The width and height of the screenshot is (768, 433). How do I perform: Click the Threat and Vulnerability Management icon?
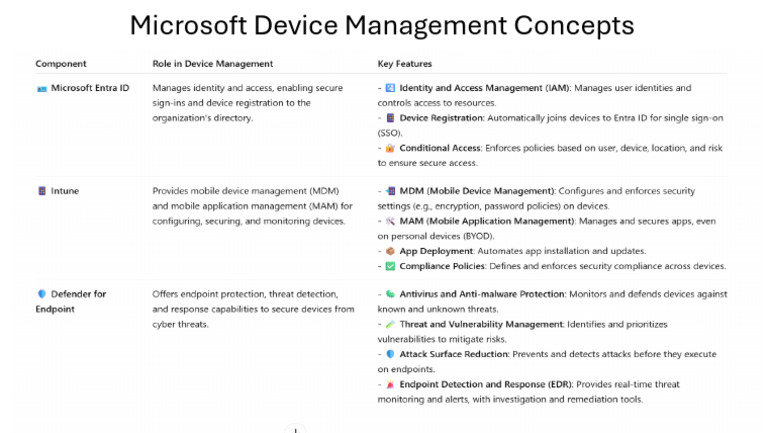pos(390,324)
